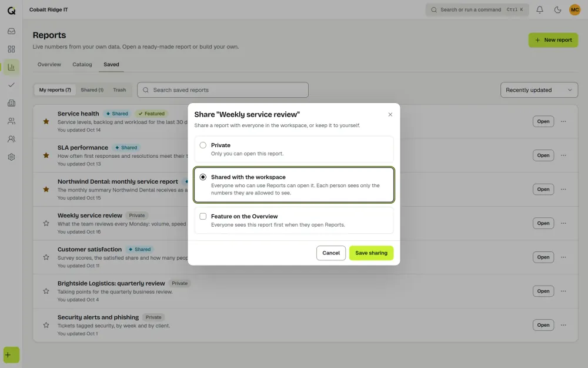
Task: Click the Customer satisfaction title
Action: pyautogui.click(x=89, y=249)
